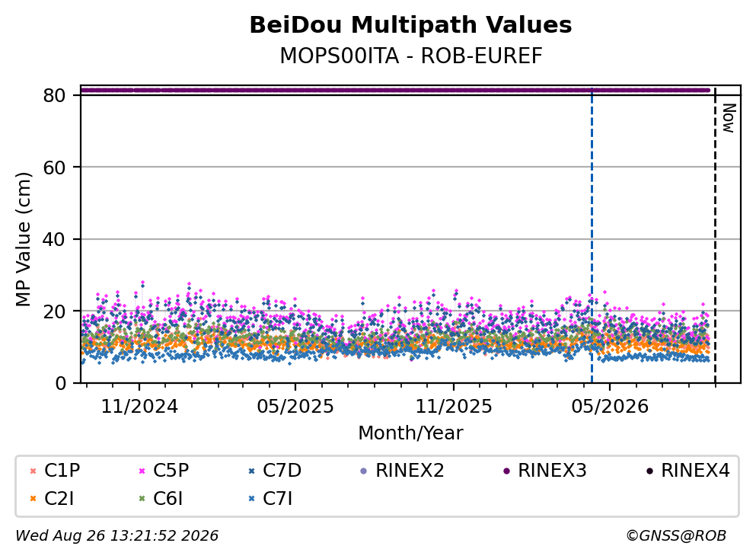Click the 11/2024 x-axis tick label
756x559 pixels.
(139, 407)
